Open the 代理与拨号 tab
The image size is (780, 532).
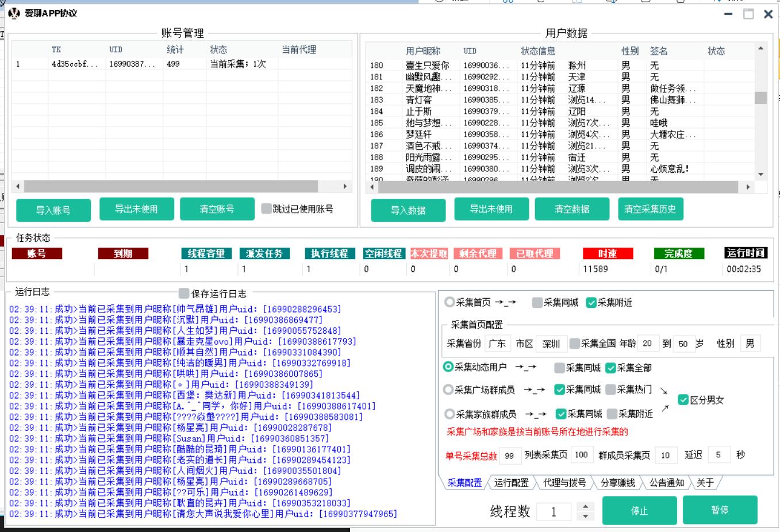pyautogui.click(x=564, y=483)
